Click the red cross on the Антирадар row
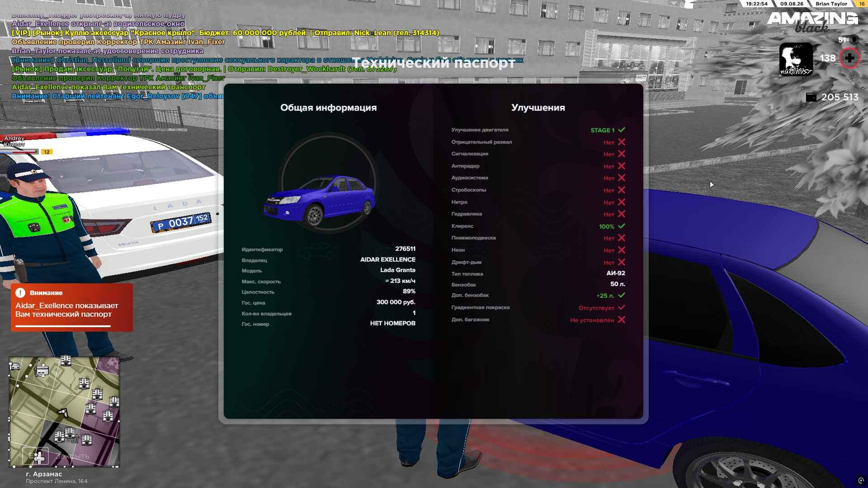This screenshot has height=488, width=868. (622, 166)
